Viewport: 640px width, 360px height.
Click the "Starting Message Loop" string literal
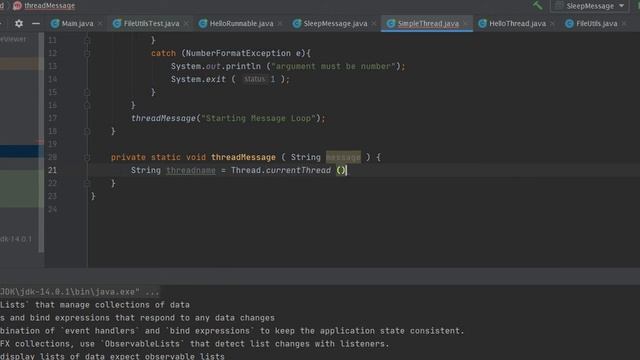tap(258, 118)
